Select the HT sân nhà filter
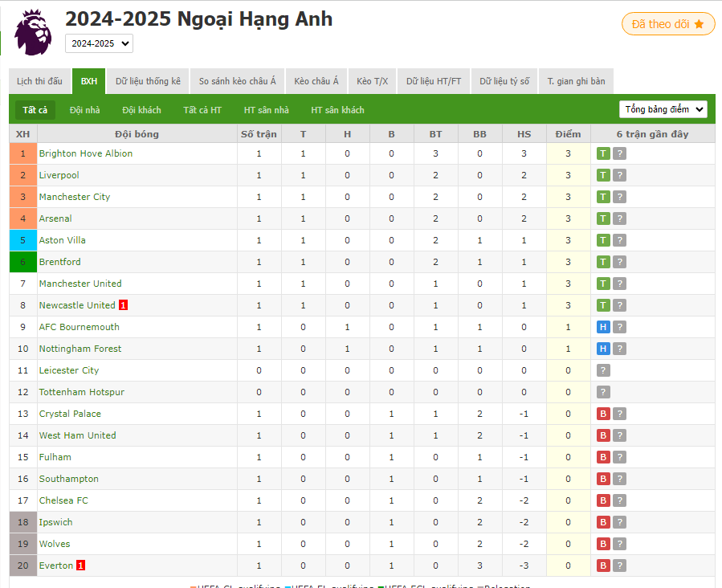The image size is (722, 588). (x=266, y=110)
